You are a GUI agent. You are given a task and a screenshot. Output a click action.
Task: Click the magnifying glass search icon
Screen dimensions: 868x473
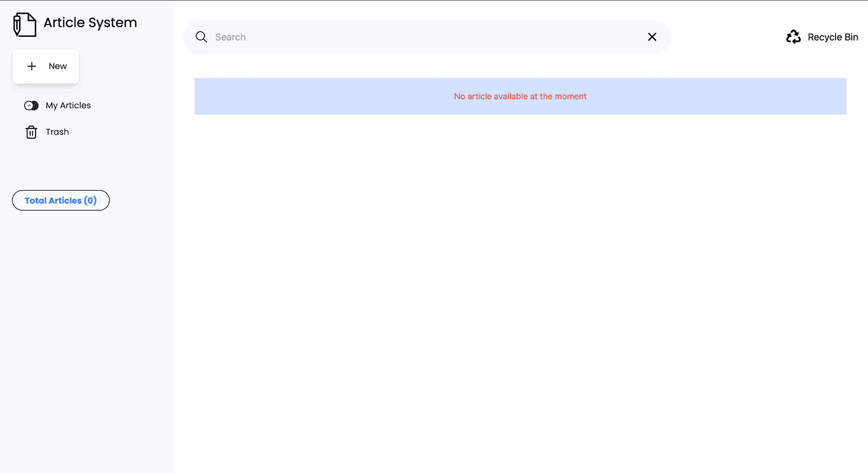point(201,37)
